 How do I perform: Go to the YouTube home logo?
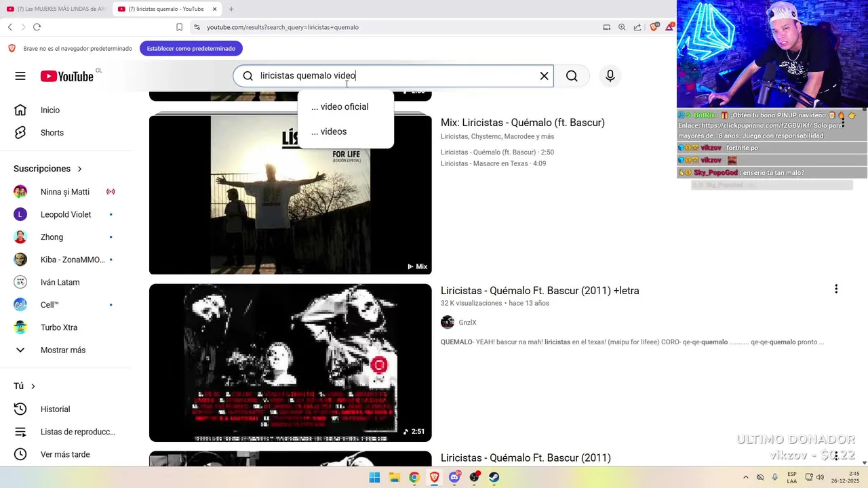click(x=66, y=76)
